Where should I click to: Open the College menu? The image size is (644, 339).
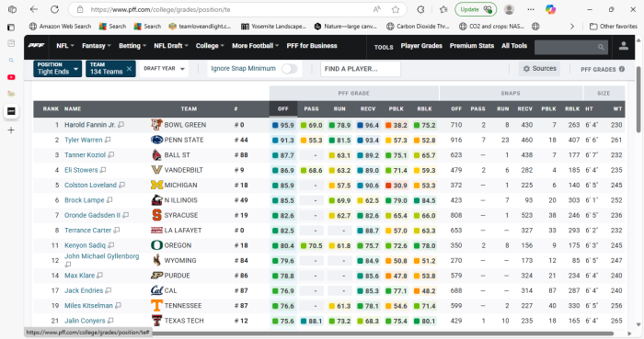[210, 46]
